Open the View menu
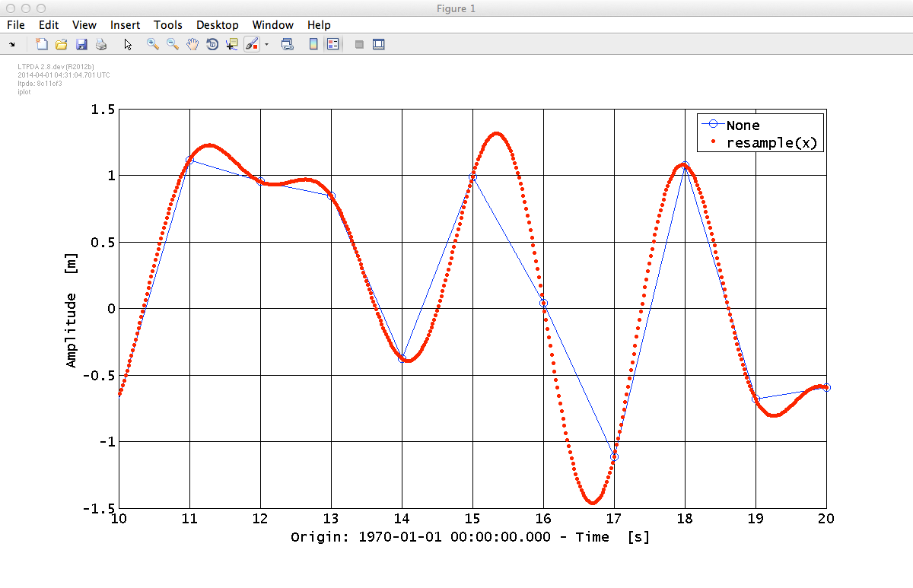The image size is (913, 588). click(84, 25)
